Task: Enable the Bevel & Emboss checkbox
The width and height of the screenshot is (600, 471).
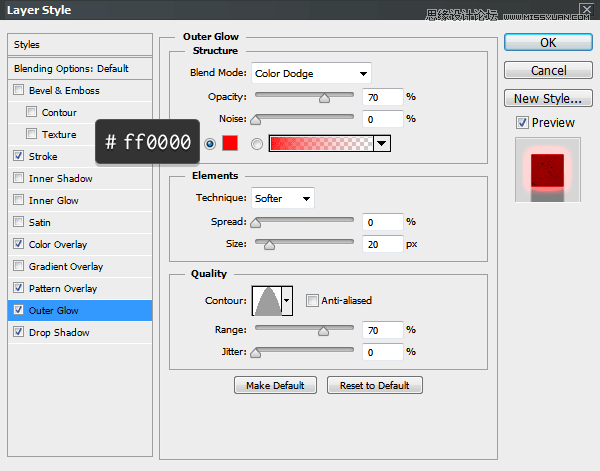Action: (18, 90)
